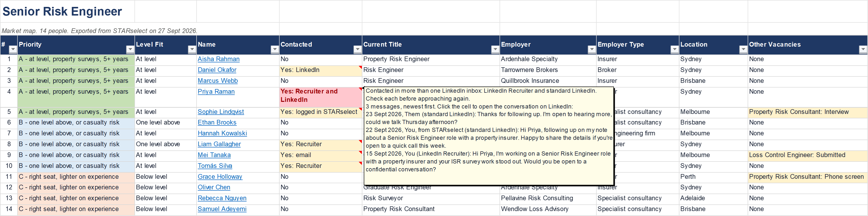Open the Other Vacancies filter dropdown

pos(863,50)
